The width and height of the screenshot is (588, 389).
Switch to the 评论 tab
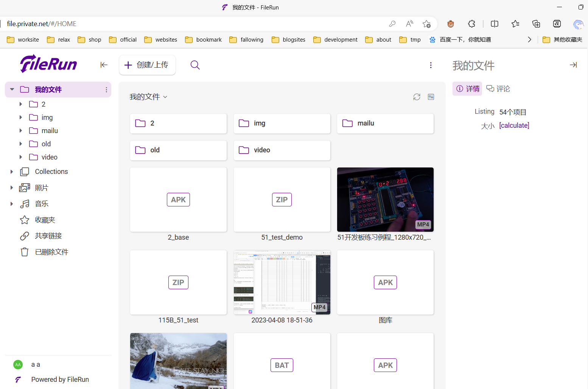[498, 88]
